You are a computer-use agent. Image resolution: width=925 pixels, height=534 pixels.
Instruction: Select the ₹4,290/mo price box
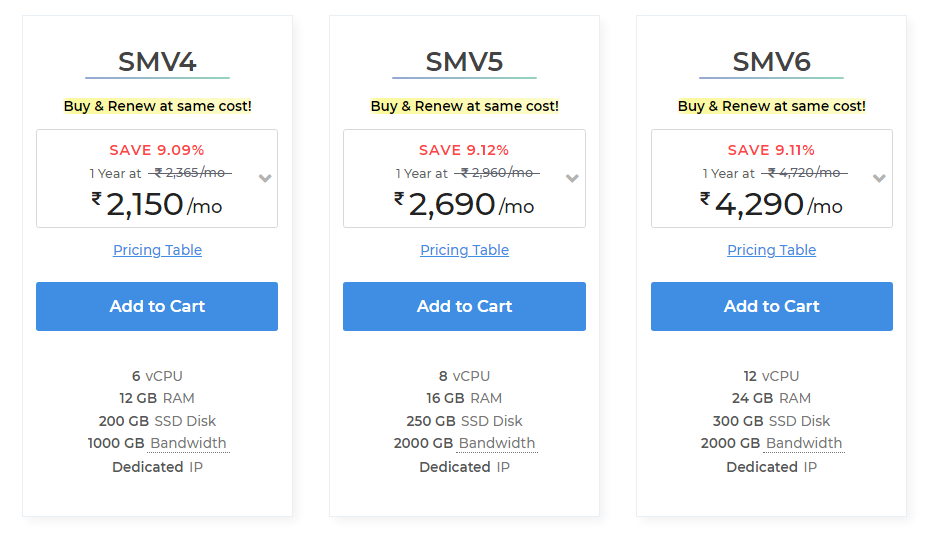coord(764,204)
